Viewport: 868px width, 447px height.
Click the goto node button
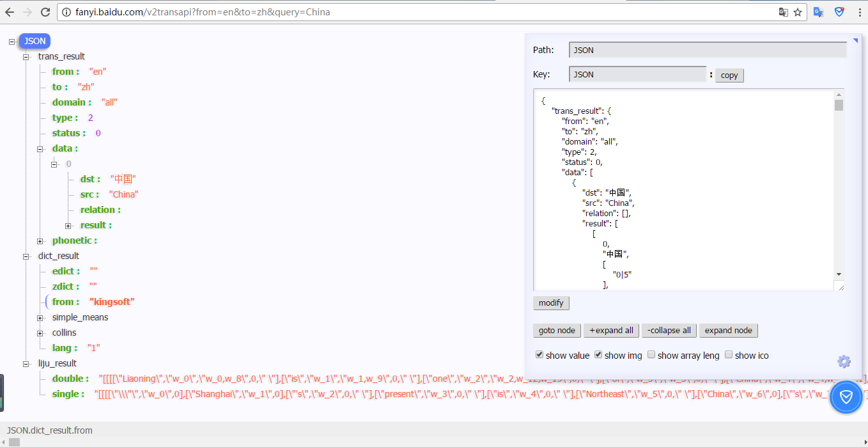557,331
